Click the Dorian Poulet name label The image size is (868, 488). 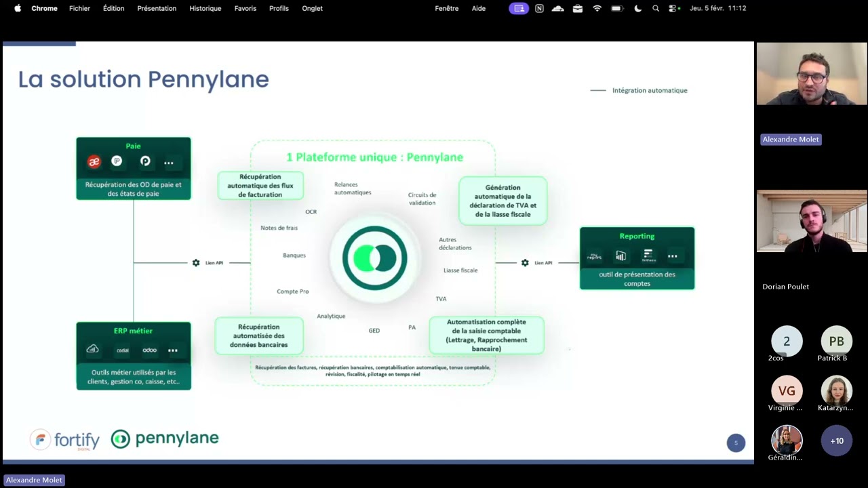785,286
